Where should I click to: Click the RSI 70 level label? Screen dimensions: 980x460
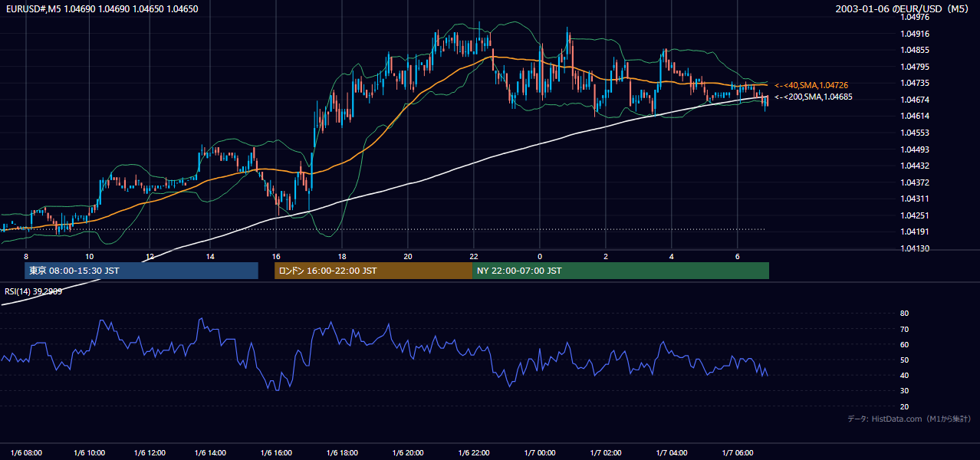(904, 329)
